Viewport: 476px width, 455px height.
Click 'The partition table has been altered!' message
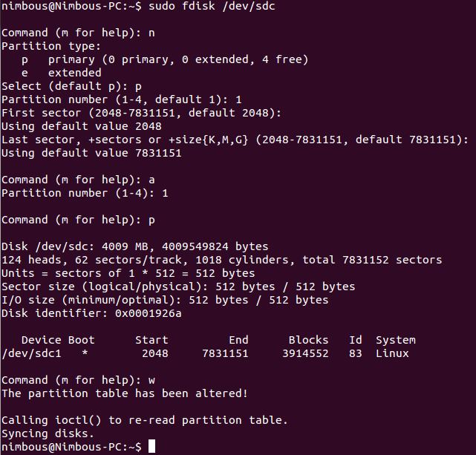125,393
